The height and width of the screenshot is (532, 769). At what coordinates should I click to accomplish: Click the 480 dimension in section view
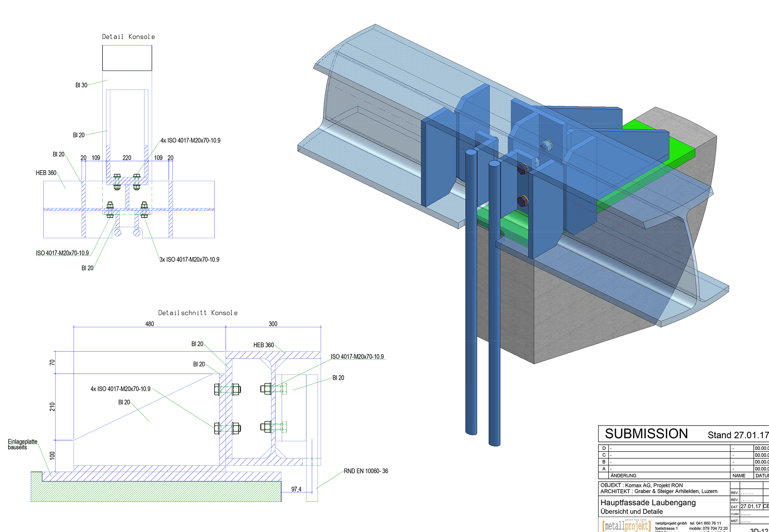pyautogui.click(x=150, y=324)
